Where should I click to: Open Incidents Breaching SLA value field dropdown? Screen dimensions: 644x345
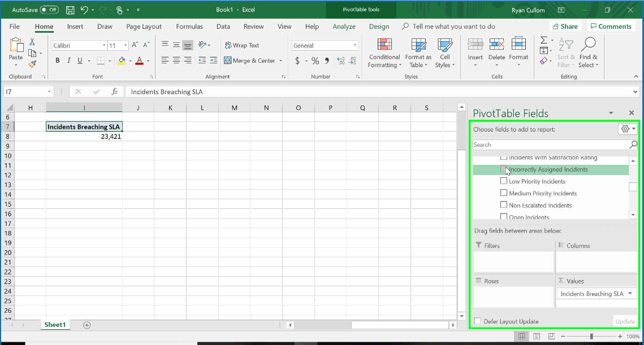630,293
